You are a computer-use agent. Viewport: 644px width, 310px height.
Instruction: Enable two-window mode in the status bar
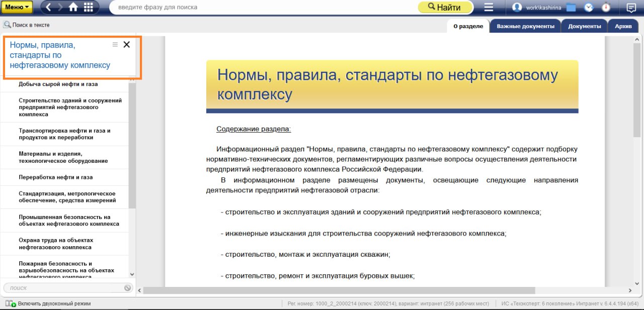(48, 303)
